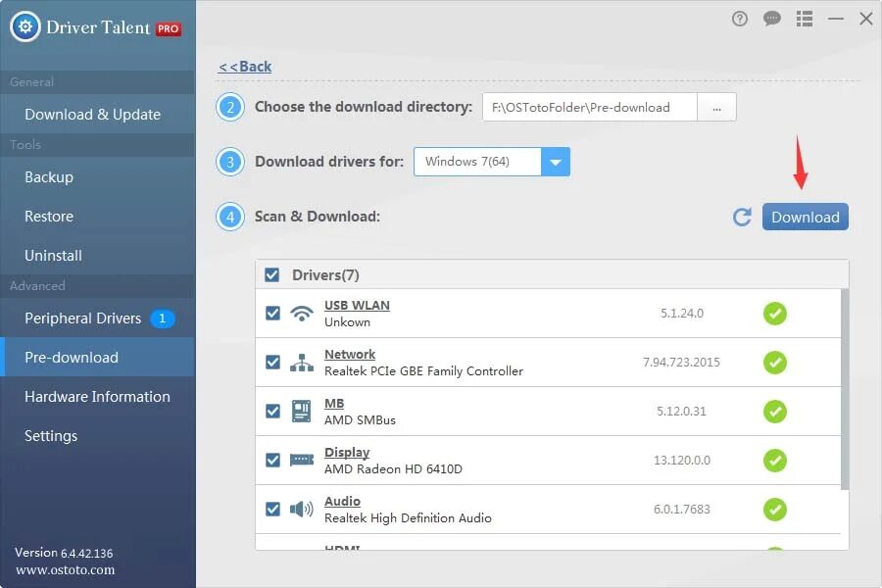Click green check status for Network
The height and width of the screenshot is (588, 882).
pos(774,363)
